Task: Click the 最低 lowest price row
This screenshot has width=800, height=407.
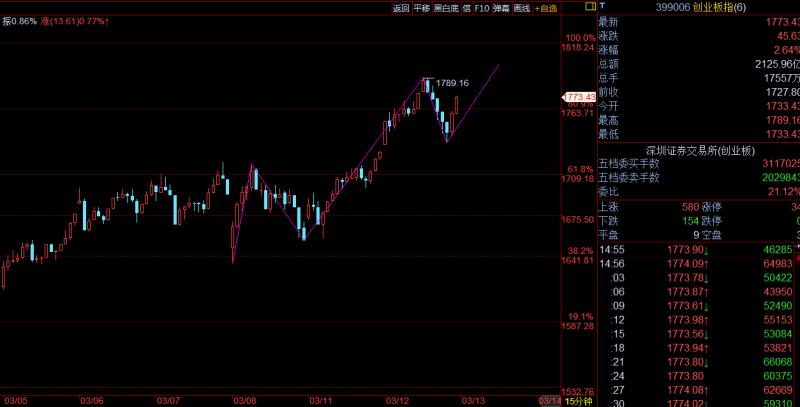Action: tap(699, 134)
